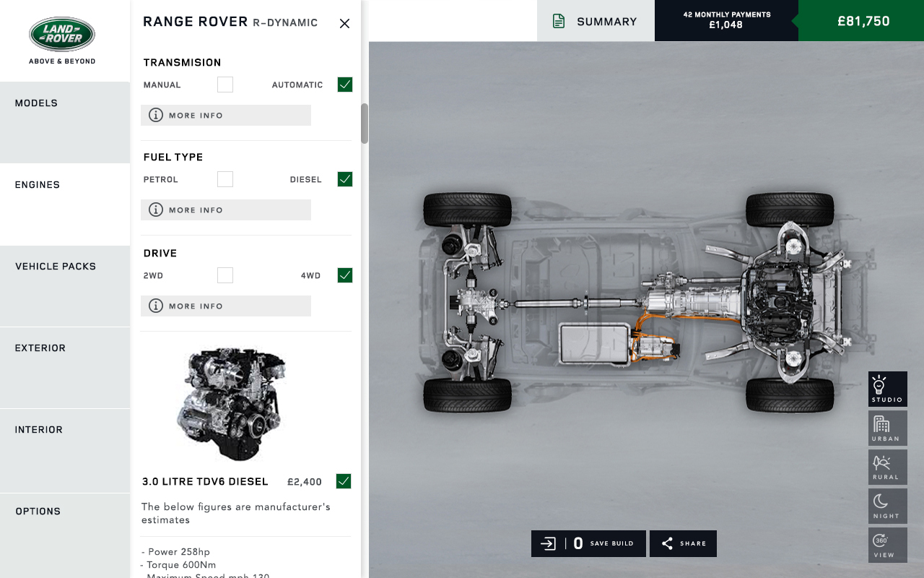924x578 pixels.
Task: Click the £81,750 total price
Action: coord(863,21)
